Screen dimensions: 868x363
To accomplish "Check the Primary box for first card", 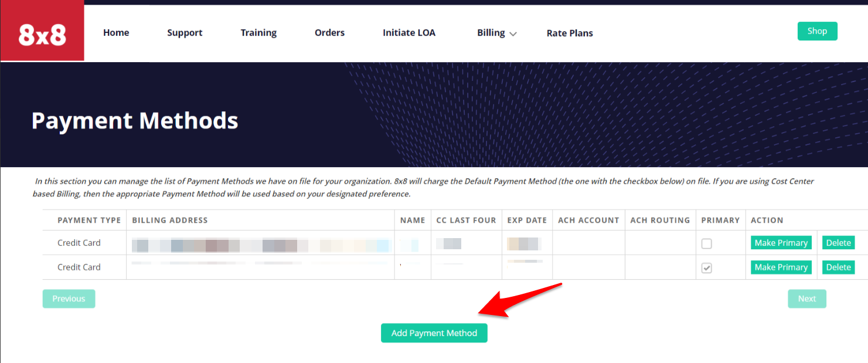I will (x=707, y=243).
